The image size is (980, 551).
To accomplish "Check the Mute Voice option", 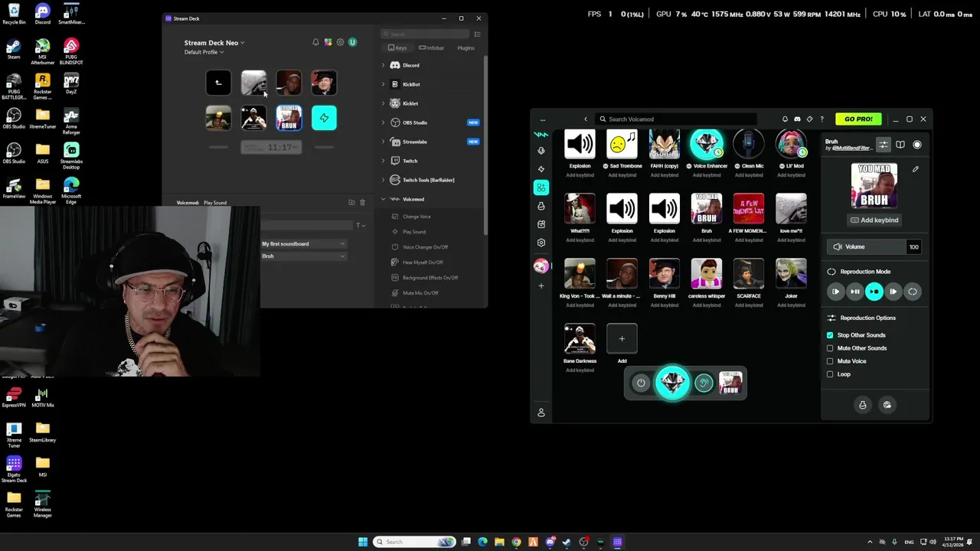I will pyautogui.click(x=830, y=361).
